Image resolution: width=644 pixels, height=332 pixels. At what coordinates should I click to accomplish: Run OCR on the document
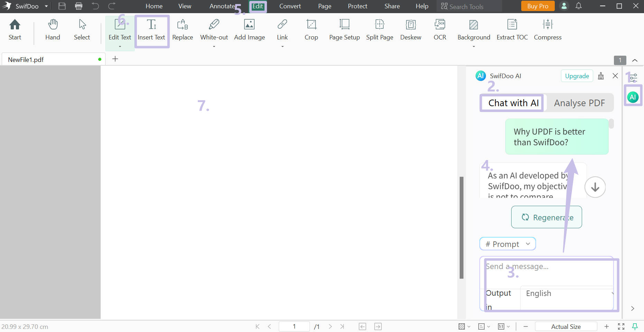(x=440, y=30)
